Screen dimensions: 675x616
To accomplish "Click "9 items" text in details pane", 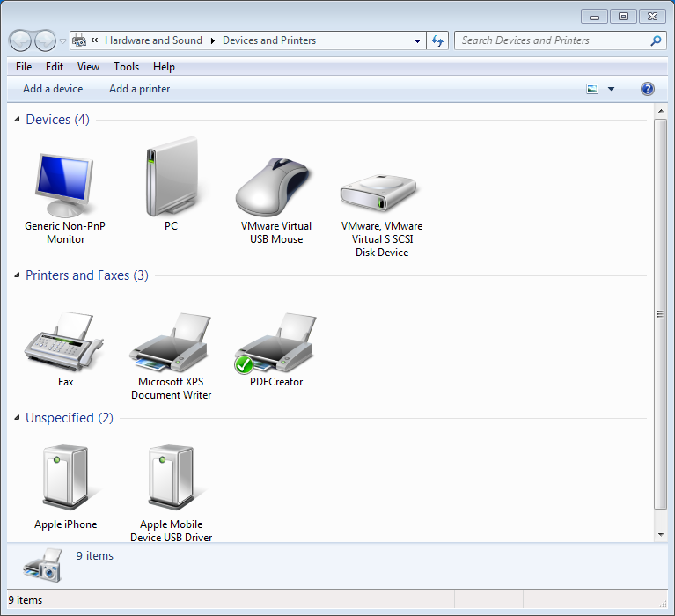I will pyautogui.click(x=95, y=556).
